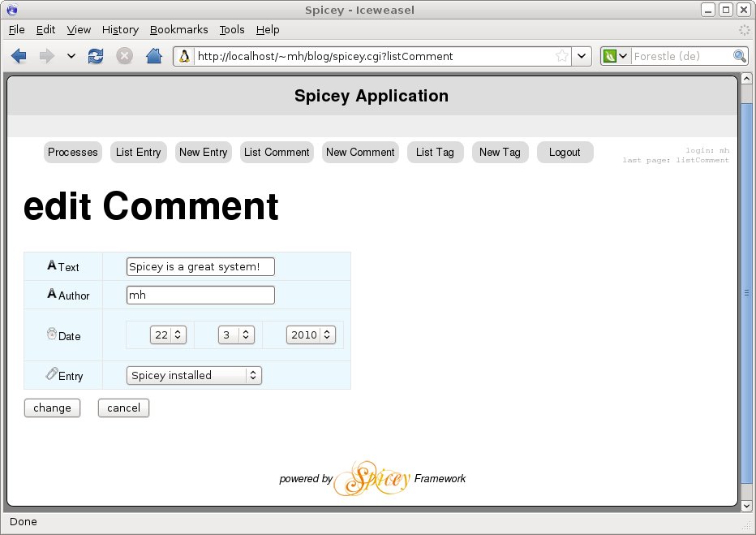The height and width of the screenshot is (535, 756).
Task: Click the Forestle search input field
Action: coord(681,57)
